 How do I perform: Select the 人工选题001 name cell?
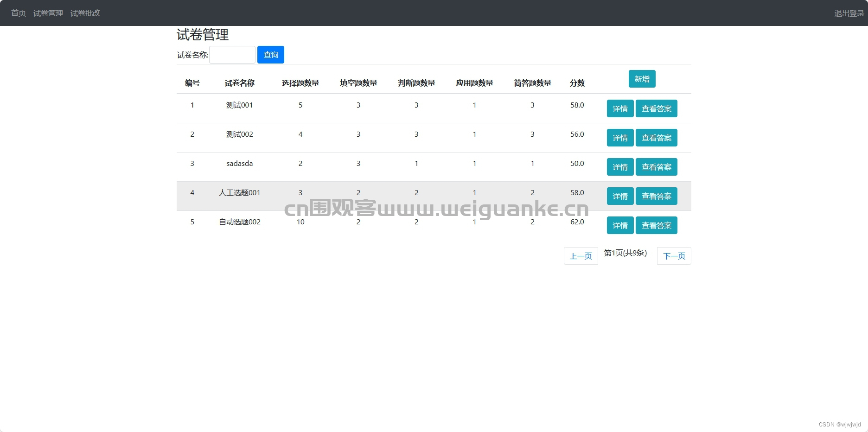[x=240, y=193]
